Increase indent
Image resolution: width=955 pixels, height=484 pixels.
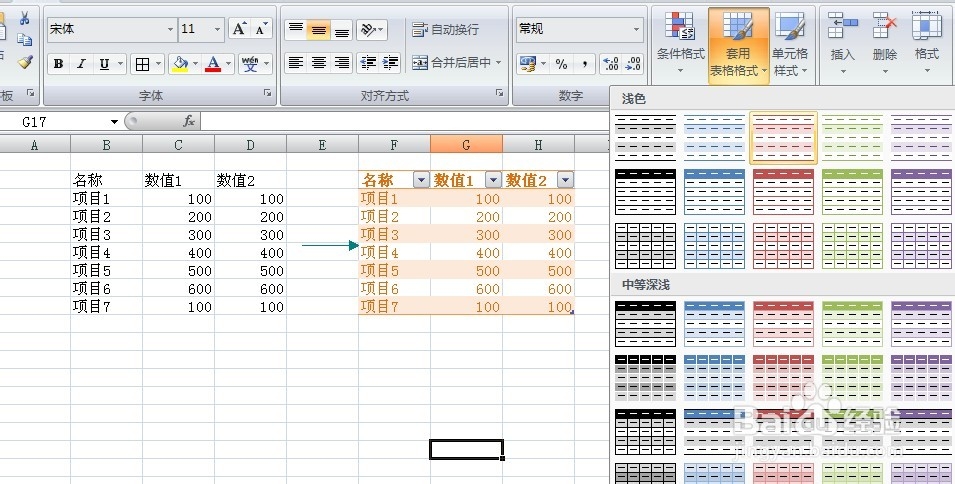[390, 62]
